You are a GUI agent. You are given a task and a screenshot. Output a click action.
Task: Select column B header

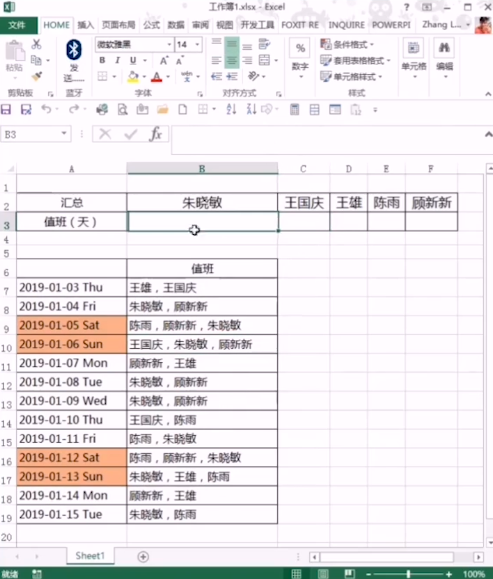[x=202, y=168]
